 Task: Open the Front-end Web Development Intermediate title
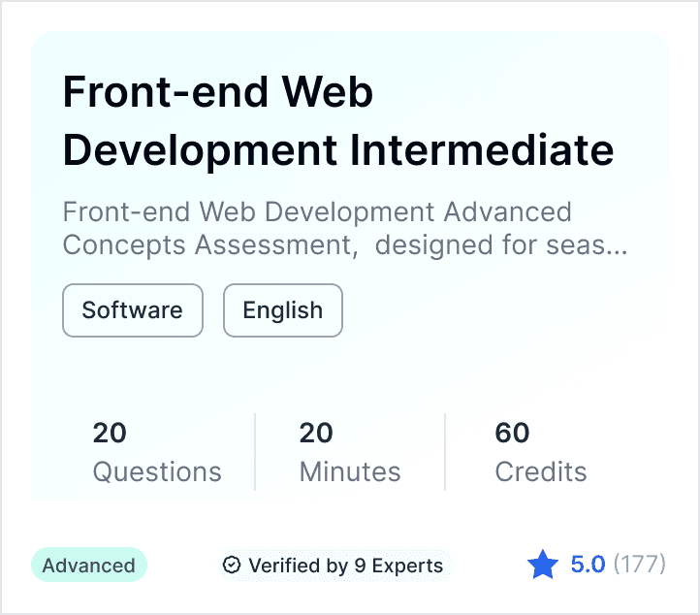coord(338,120)
